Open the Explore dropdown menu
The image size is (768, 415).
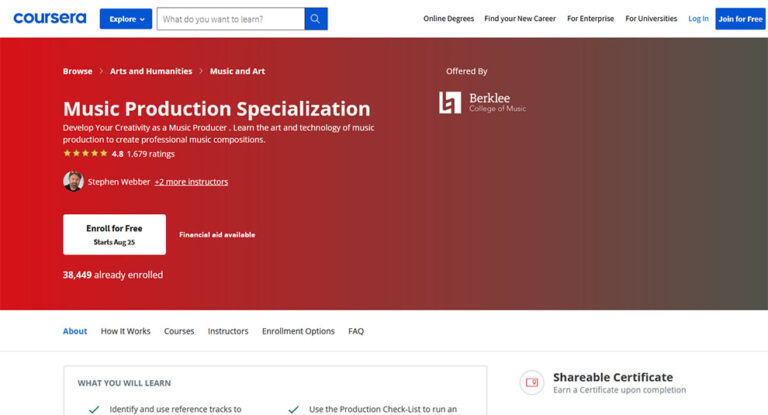(126, 19)
